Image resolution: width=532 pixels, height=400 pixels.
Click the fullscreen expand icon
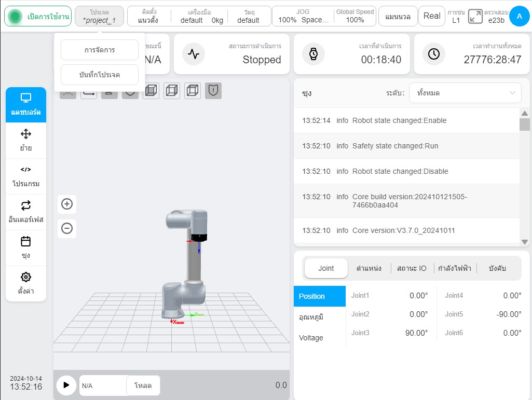click(475, 16)
